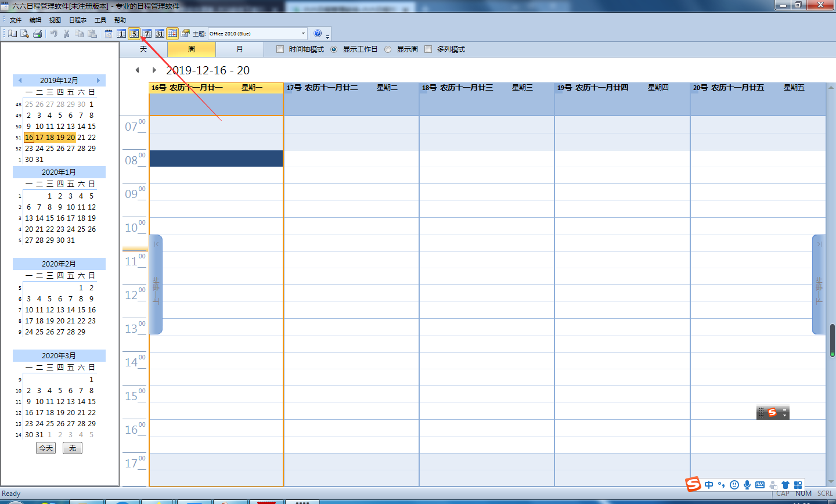The width and height of the screenshot is (836, 504).
Task: Go to previous week arrow by date range
Action: coord(137,70)
